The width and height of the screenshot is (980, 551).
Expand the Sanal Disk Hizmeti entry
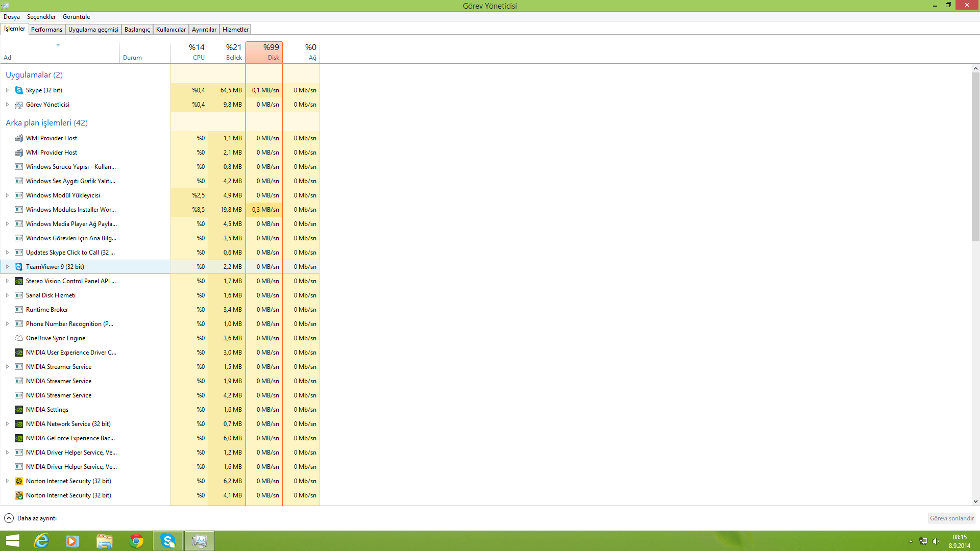7,295
